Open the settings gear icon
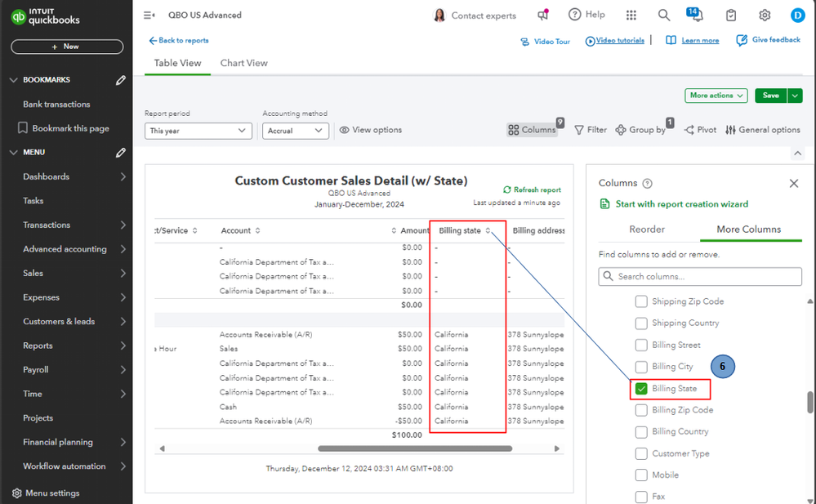Image resolution: width=816 pixels, height=504 pixels. point(765,15)
